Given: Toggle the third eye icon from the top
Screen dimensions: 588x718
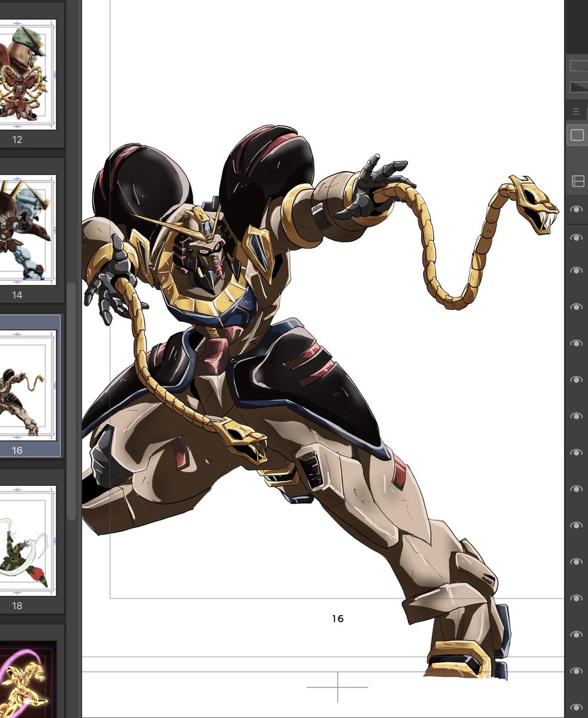Looking at the screenshot, I should pos(577,270).
